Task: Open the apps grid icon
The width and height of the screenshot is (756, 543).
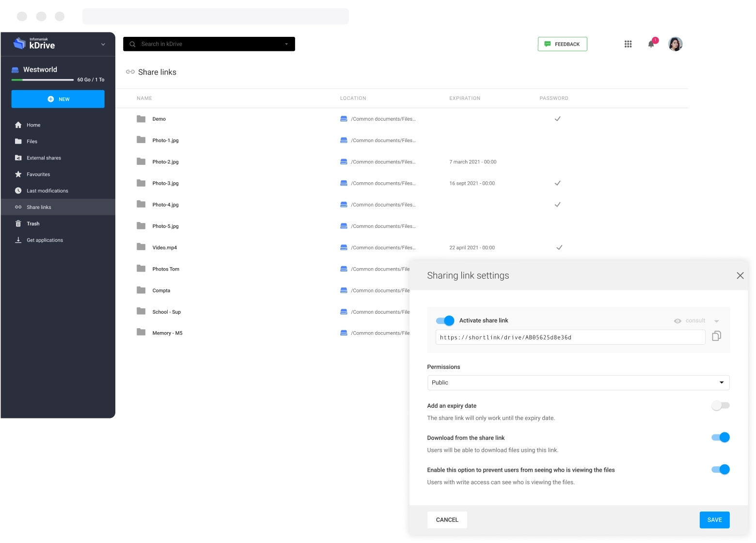Action: point(628,44)
